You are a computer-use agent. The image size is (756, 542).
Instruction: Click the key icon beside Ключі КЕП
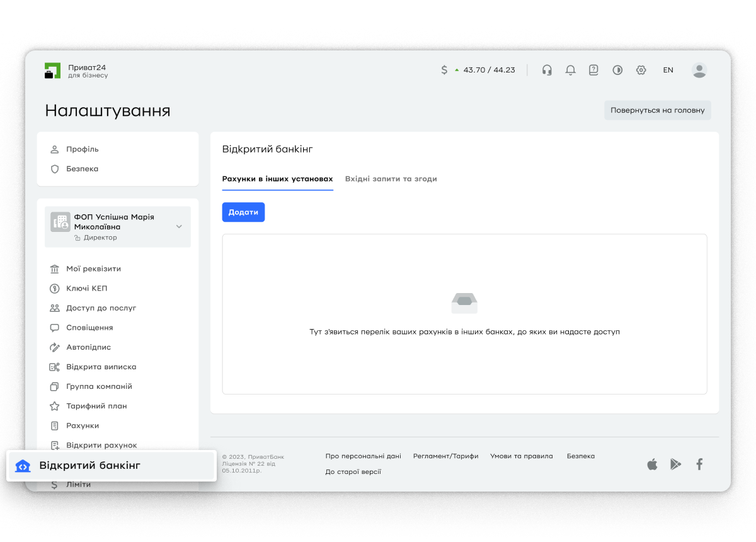[54, 288]
